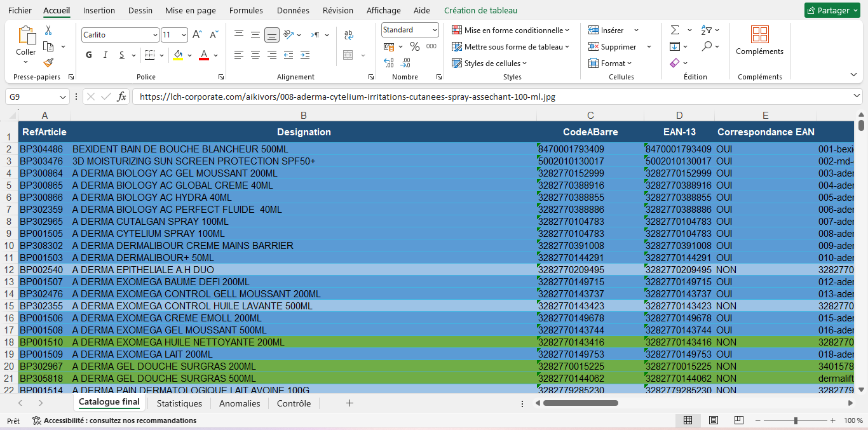This screenshot has height=430, width=868.
Task: Click the Coller paste icon
Action: click(26, 35)
